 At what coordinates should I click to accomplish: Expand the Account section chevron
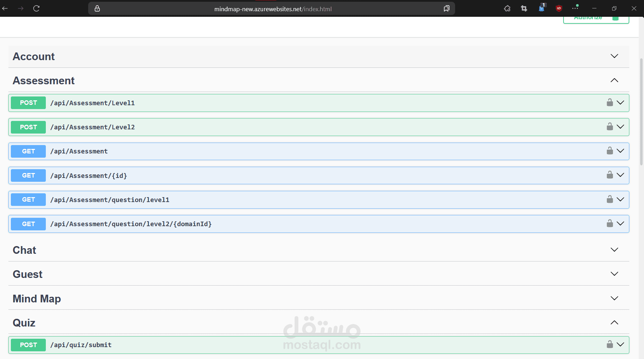[614, 56]
